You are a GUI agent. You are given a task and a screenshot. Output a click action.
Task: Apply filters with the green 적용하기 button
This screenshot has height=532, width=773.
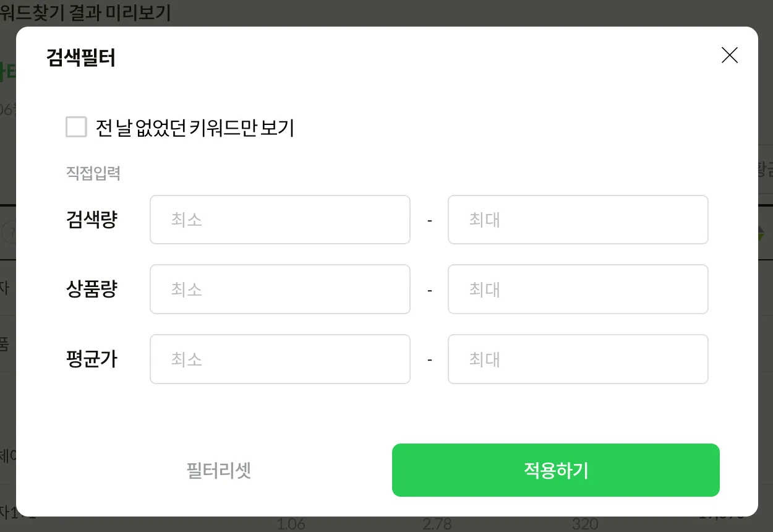pos(555,470)
